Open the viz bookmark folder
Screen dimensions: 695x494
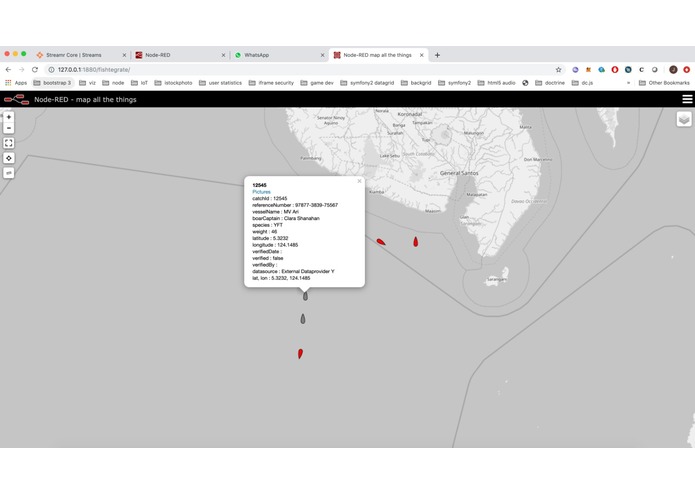[x=87, y=83]
